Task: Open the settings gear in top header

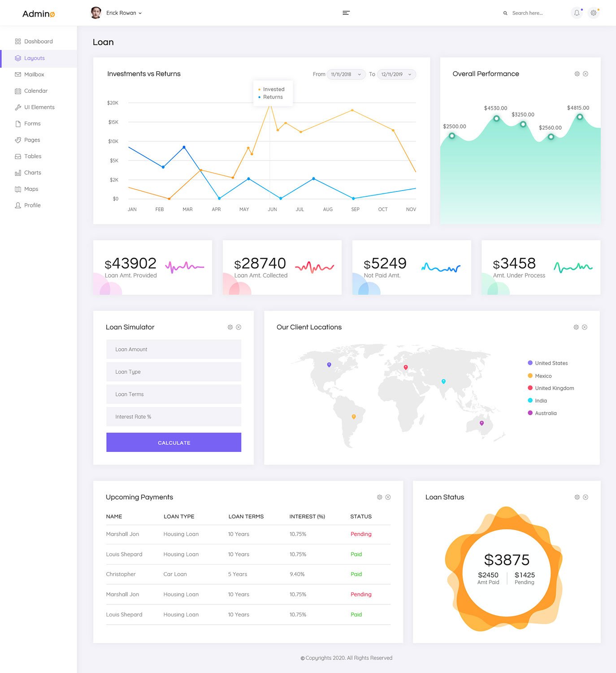Action: [x=593, y=13]
